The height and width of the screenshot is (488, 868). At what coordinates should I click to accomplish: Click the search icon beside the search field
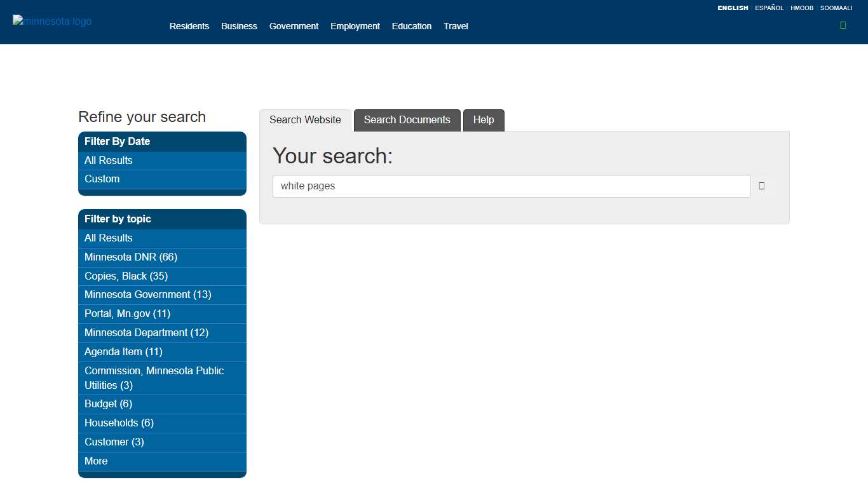(x=761, y=186)
